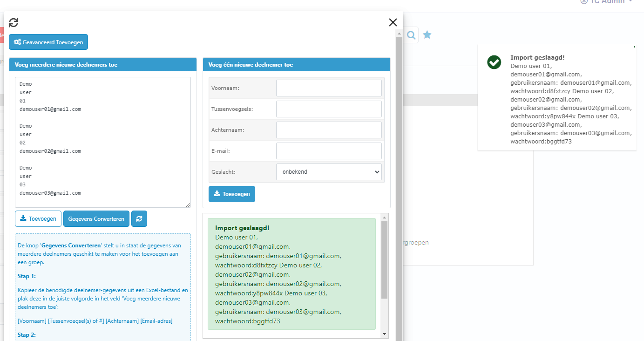This screenshot has height=341, width=644.
Task: Click the result panel scrollbar down arrow
Action: point(384,334)
